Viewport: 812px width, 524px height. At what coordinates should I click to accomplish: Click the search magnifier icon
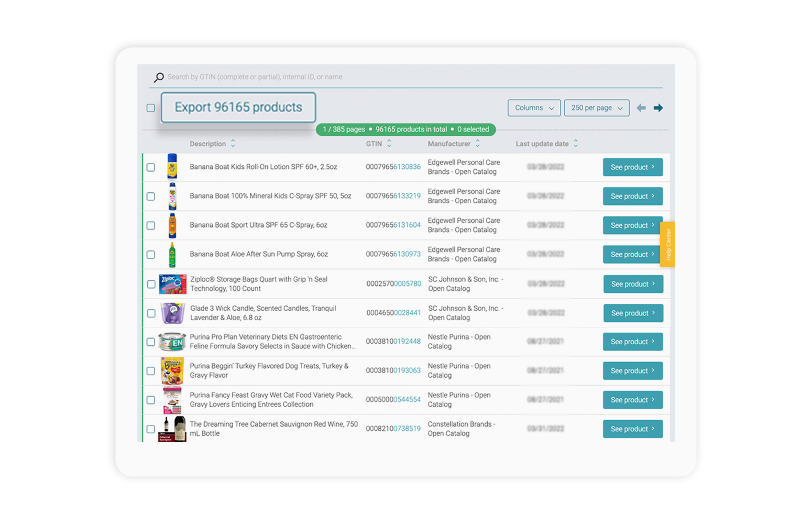[x=159, y=77]
